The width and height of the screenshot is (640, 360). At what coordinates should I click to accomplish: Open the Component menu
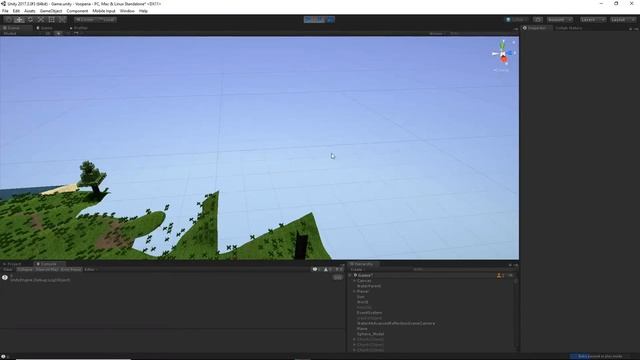click(77, 11)
